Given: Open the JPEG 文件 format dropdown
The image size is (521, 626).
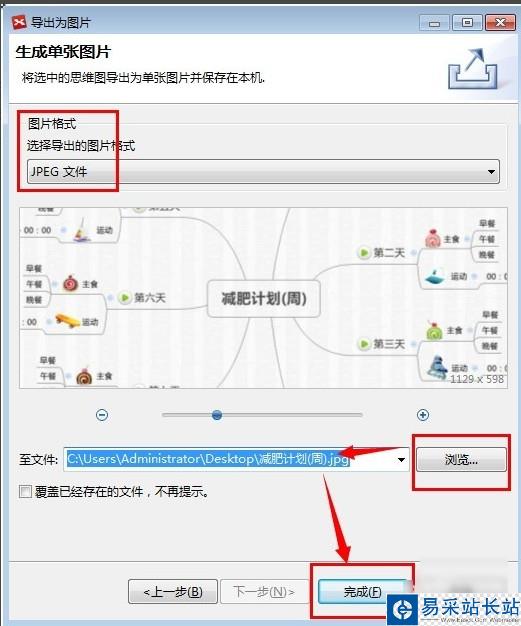Looking at the screenshot, I should click(x=263, y=172).
